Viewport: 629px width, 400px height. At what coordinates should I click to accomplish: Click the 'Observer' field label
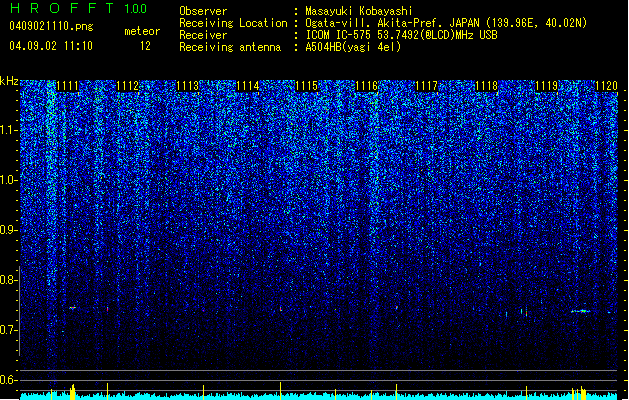pos(203,11)
